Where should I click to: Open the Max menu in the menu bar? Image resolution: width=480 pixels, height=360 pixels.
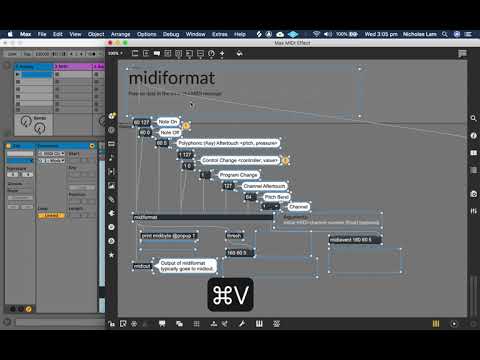pos(25,34)
